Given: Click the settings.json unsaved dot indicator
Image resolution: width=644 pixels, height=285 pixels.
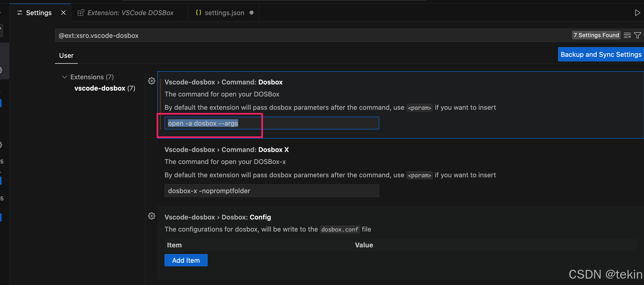Looking at the screenshot, I should click(x=251, y=13).
